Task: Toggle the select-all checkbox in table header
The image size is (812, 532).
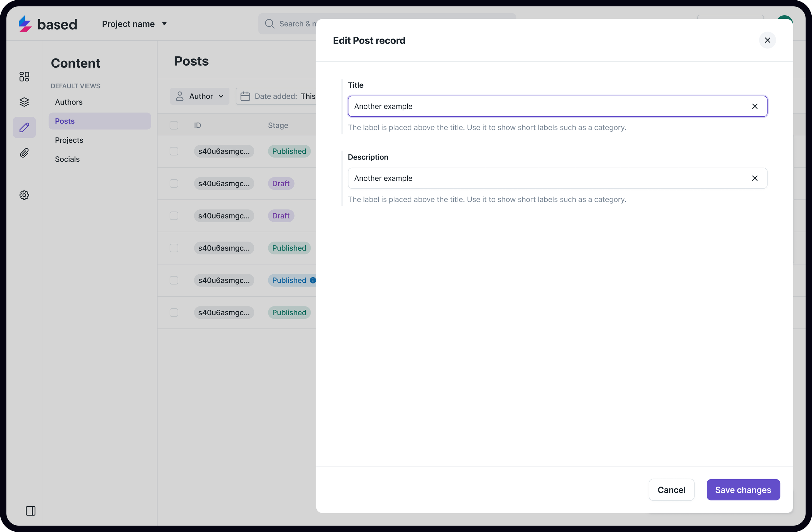Action: [174, 125]
